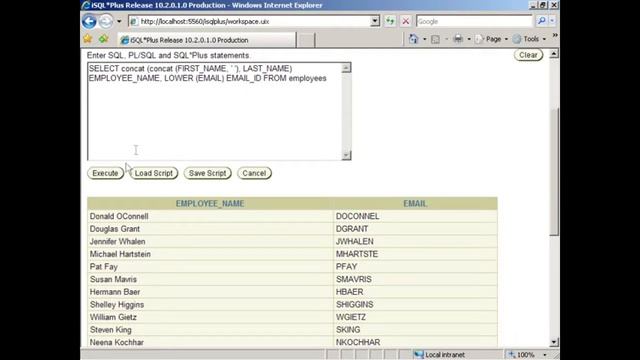Click the green Refresh page icon
This screenshot has width=640, height=360.
tap(390, 21)
